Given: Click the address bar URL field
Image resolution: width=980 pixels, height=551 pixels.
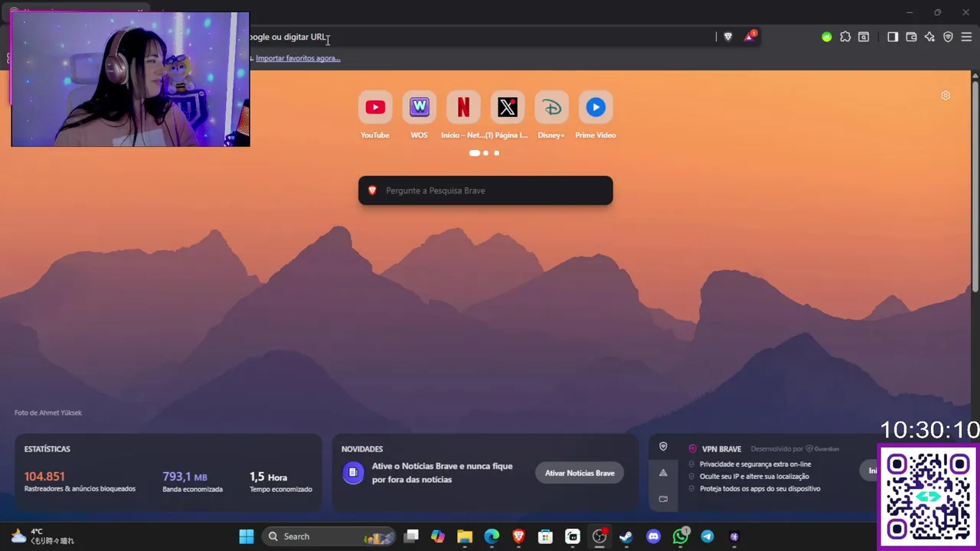Looking at the screenshot, I should tap(482, 37).
